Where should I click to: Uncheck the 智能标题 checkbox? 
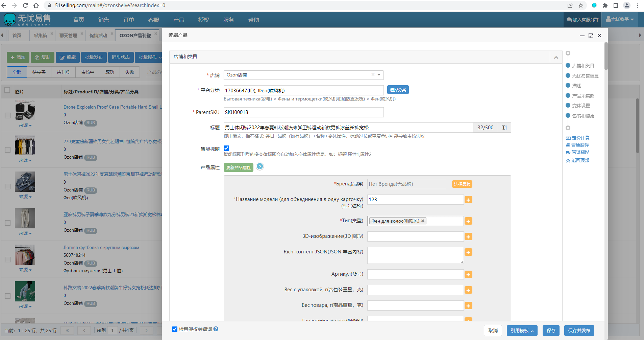[226, 148]
